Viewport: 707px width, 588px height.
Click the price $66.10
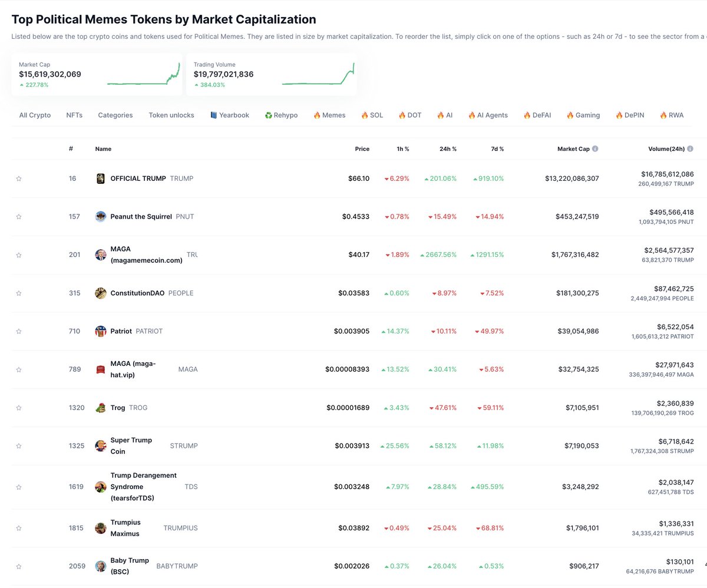tap(359, 179)
